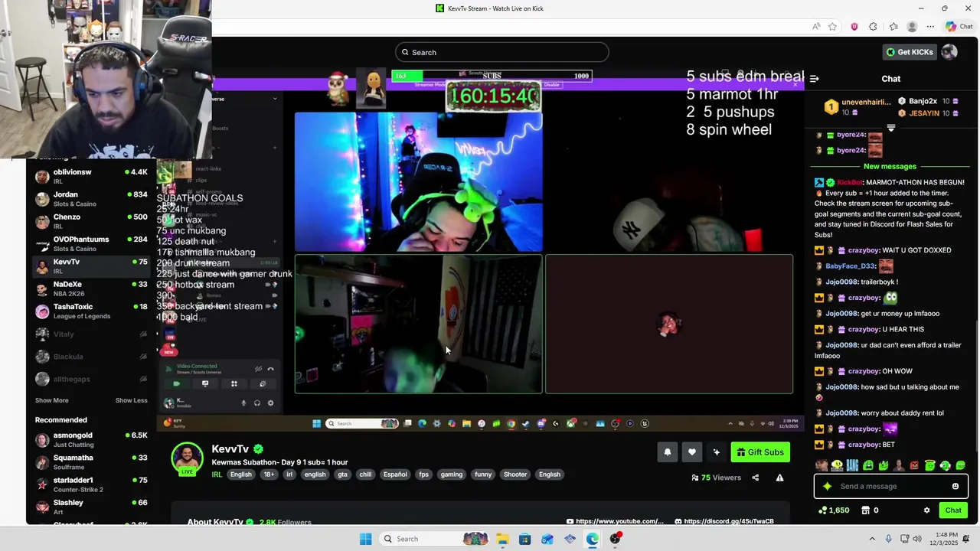Open NaDeXe NBA 2K26 channel
The height and width of the screenshot is (551, 980).
click(91, 289)
